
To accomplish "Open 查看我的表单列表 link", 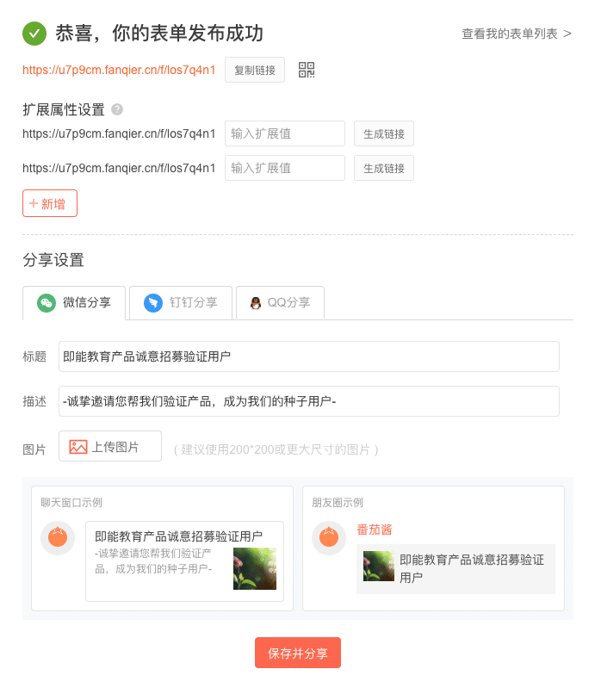I will [x=517, y=34].
